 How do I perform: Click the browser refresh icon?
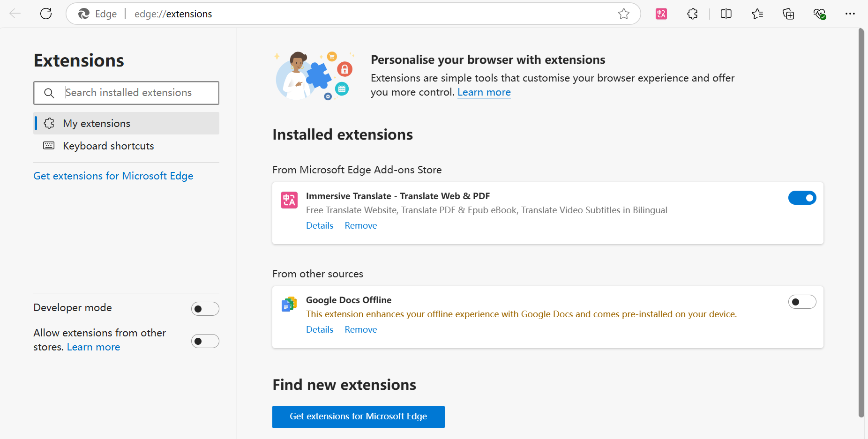[x=46, y=14]
